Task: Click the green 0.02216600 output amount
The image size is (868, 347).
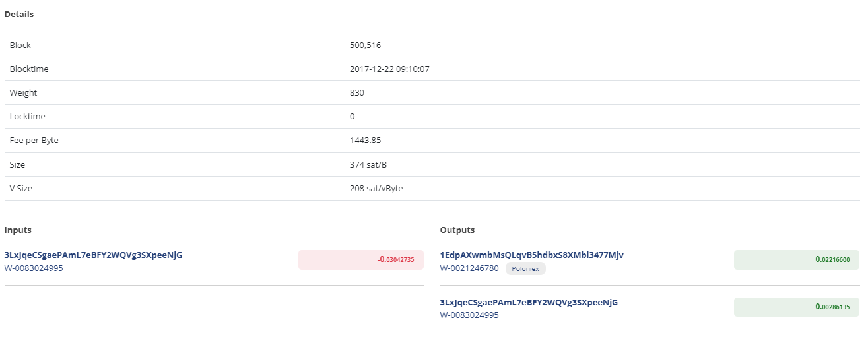Action: pyautogui.click(x=797, y=260)
